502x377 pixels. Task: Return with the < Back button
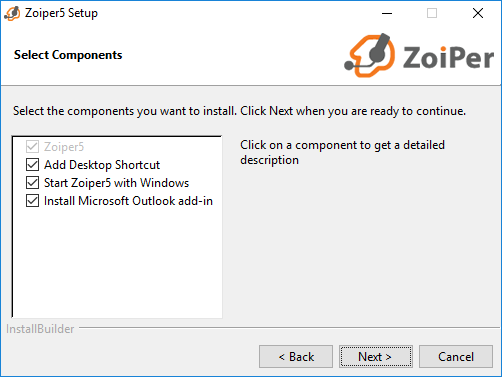(x=296, y=357)
